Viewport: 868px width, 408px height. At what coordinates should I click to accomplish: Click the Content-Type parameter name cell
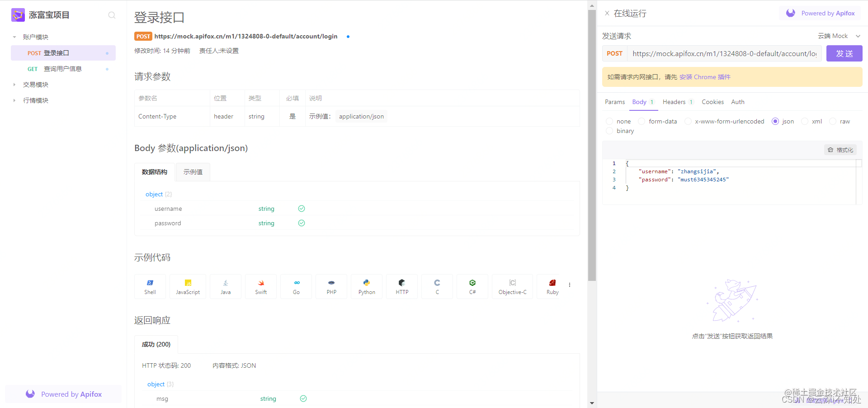[x=172, y=116]
